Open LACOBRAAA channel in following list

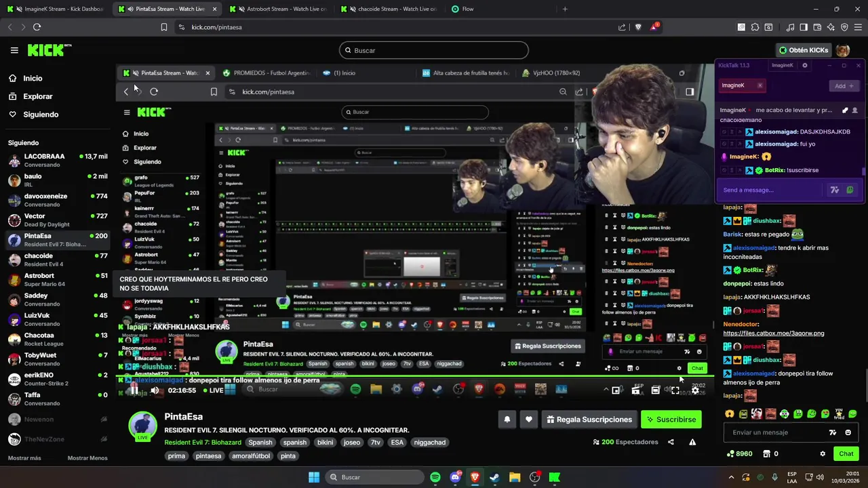(x=58, y=160)
